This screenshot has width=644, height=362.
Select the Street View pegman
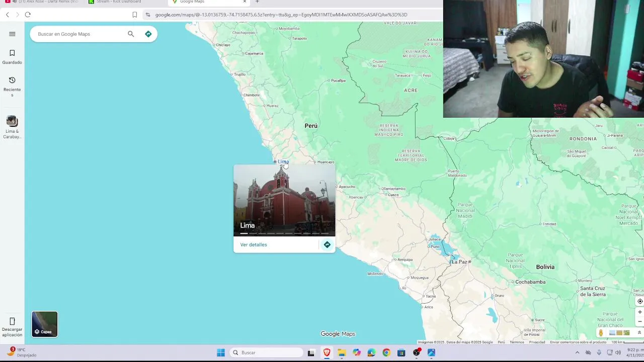pos(601,332)
